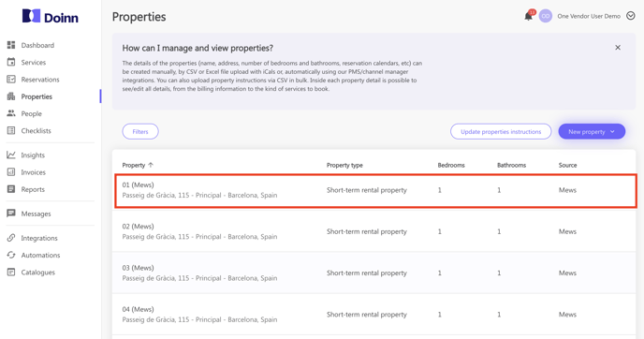
Task: Click address under 03 (Mews)
Action: point(199,278)
